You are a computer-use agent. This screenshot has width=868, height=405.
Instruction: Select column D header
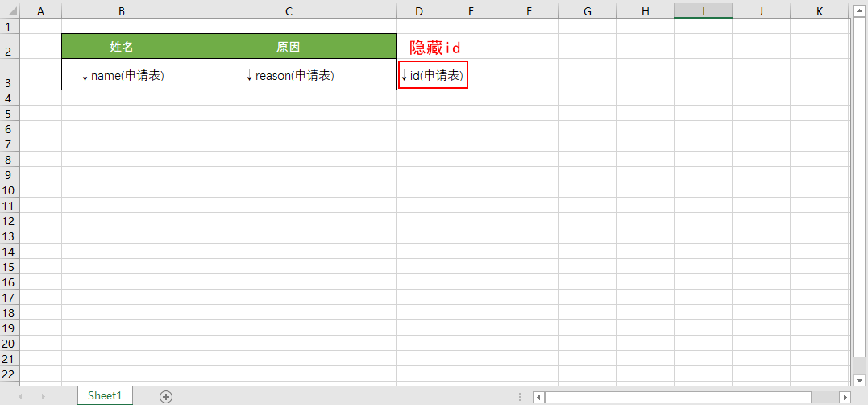(x=419, y=10)
